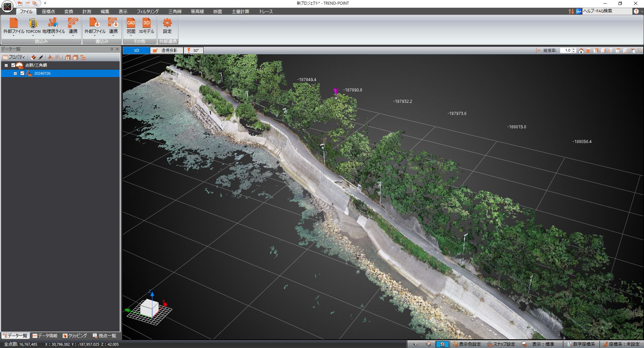644x348 pixels.
Task: Open the 透視投影 projection dropdown
Action: 167,51
